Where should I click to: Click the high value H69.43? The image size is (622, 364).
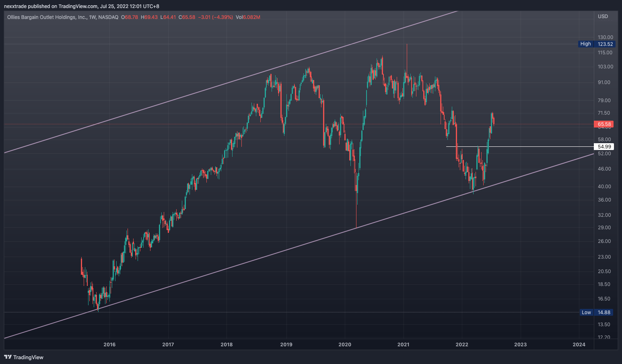[x=149, y=17]
